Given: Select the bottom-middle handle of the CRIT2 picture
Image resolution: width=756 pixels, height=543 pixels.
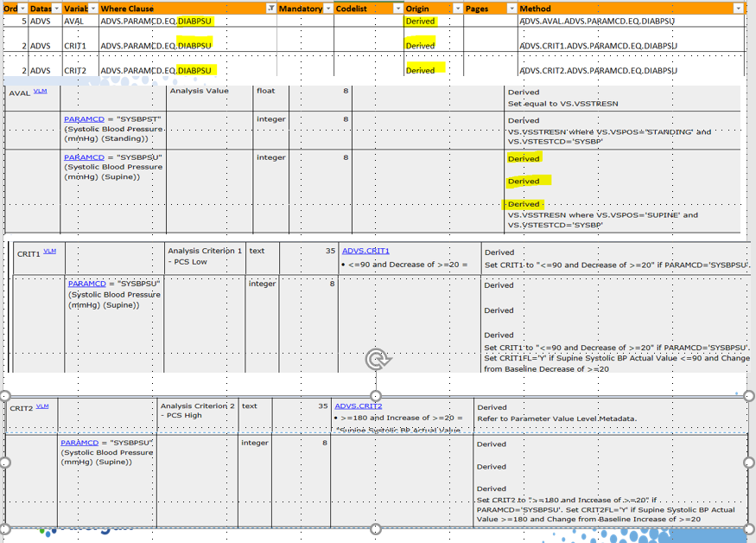Looking at the screenshot, I should pyautogui.click(x=376, y=529).
